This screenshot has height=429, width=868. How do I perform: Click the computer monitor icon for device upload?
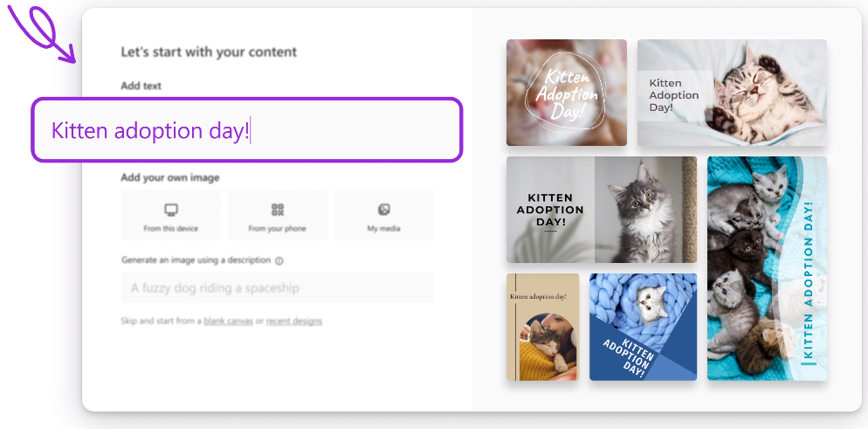click(171, 210)
